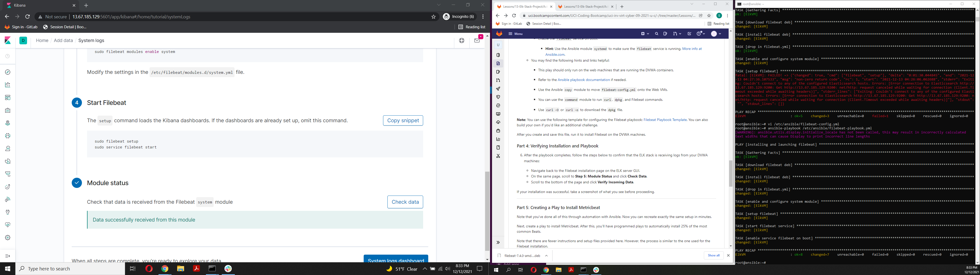The height and width of the screenshot is (275, 980).
Task: Open Discover in the Kibana sidebar
Action: pos(8,72)
